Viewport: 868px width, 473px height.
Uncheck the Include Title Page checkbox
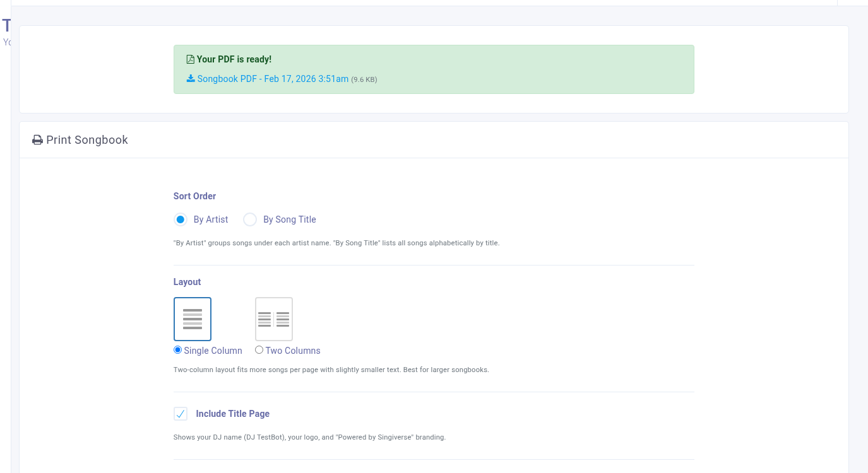pos(181,414)
